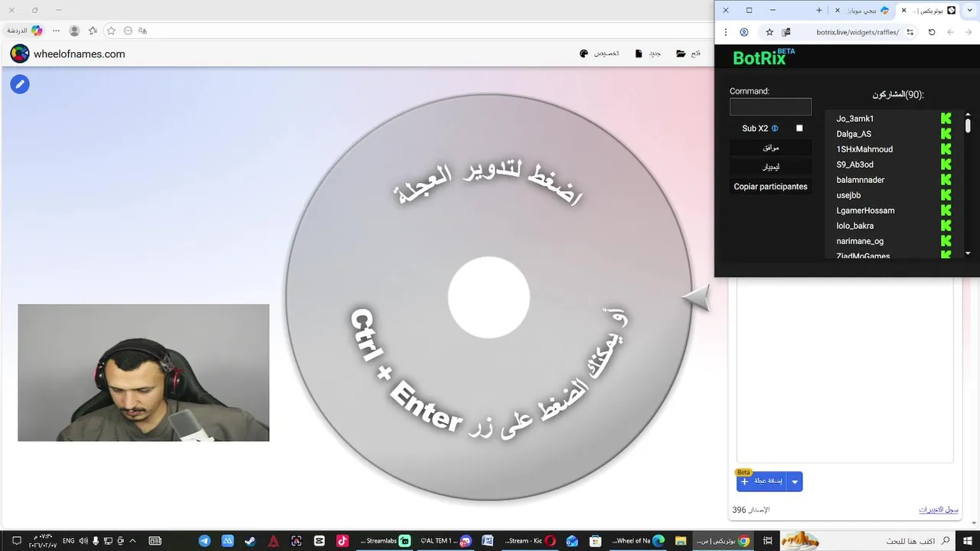980x551 pixels.
Task: Click the Chrome profile icon in BotRix window
Action: pyautogui.click(x=744, y=32)
